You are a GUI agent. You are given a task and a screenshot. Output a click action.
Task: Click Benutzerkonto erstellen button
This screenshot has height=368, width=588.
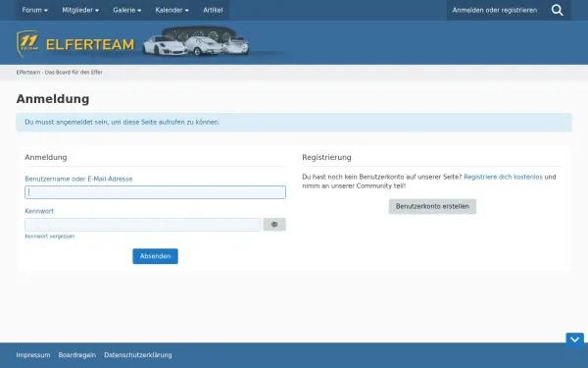point(432,206)
